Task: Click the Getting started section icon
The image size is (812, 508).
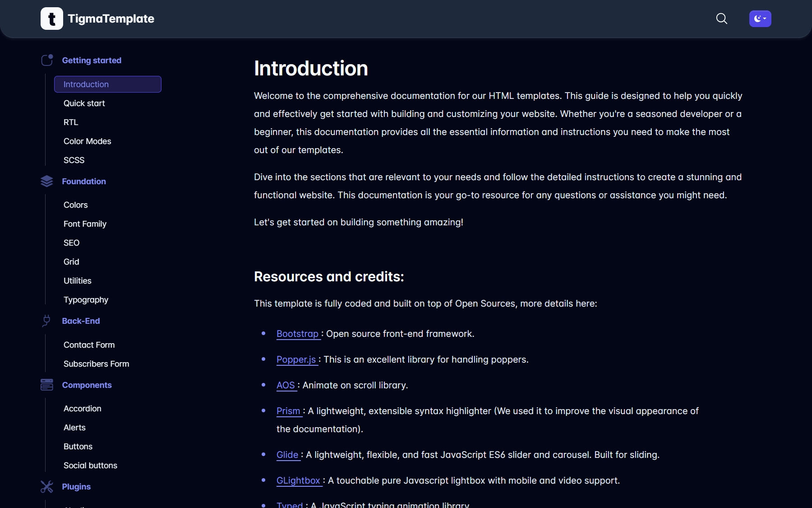Action: pos(47,60)
